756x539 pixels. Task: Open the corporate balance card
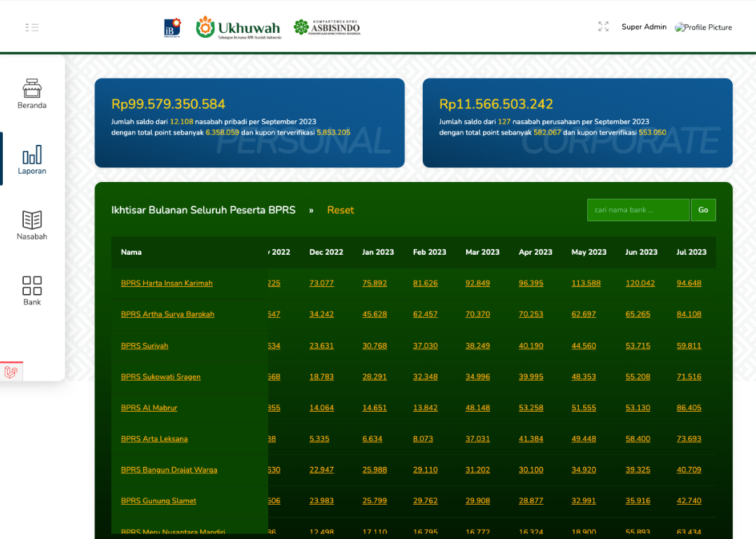[577, 123]
